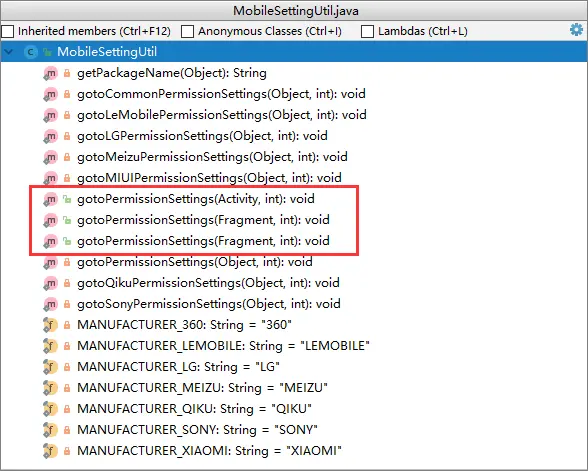The image size is (588, 471).
Task: Click private lock icon of getPackageName
Action: click(x=67, y=73)
